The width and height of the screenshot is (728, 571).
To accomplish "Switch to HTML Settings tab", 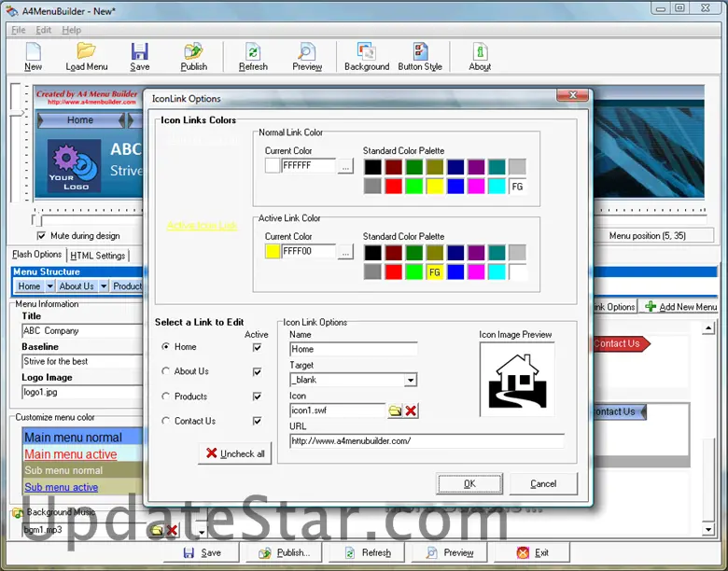I will click(97, 256).
